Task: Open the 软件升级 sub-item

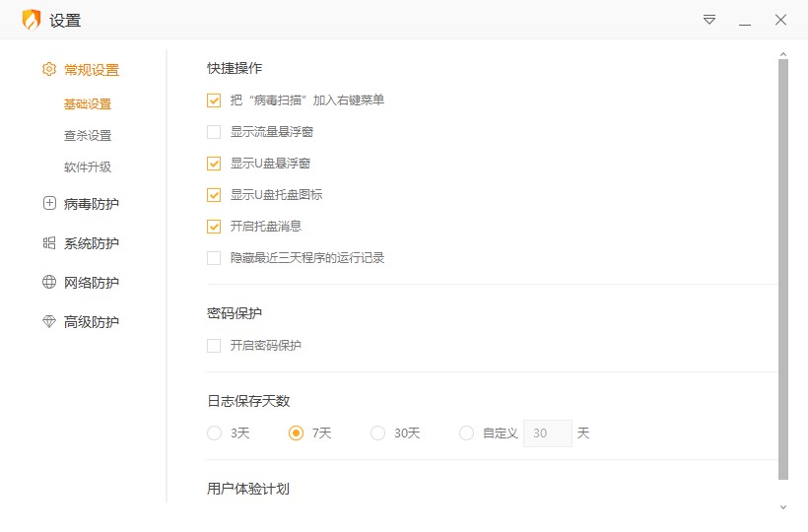Action: coord(88,166)
